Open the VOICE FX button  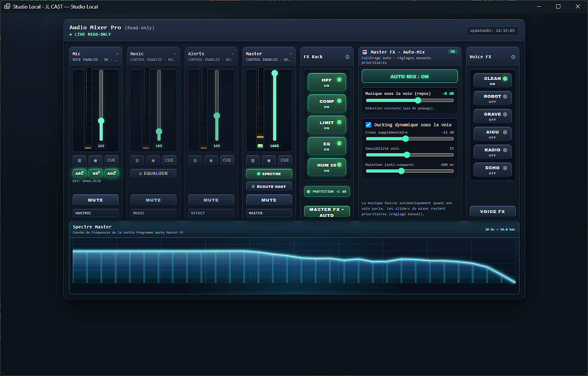tap(493, 211)
